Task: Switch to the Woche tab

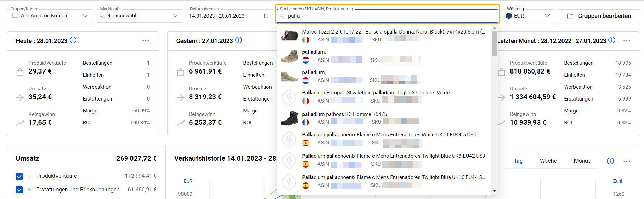Action: [548, 161]
